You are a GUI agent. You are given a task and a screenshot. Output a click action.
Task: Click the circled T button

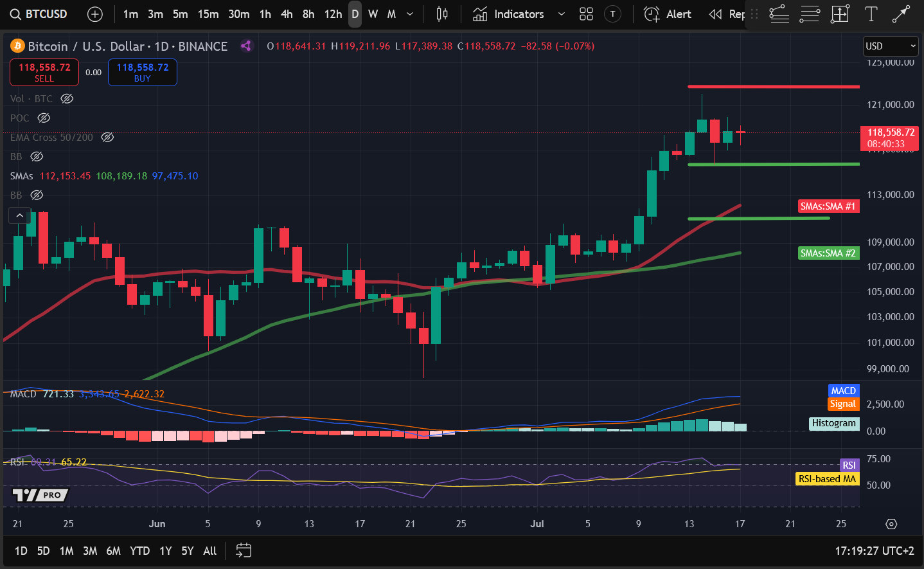tap(613, 14)
